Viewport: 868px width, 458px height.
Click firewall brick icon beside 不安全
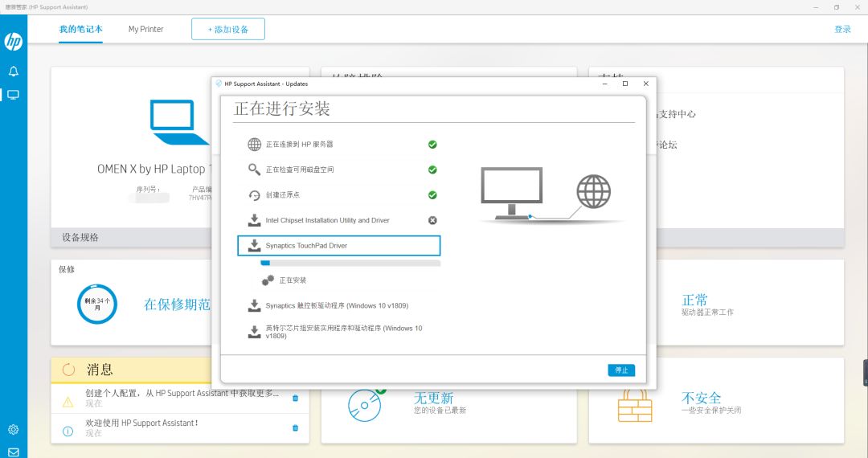click(x=635, y=407)
